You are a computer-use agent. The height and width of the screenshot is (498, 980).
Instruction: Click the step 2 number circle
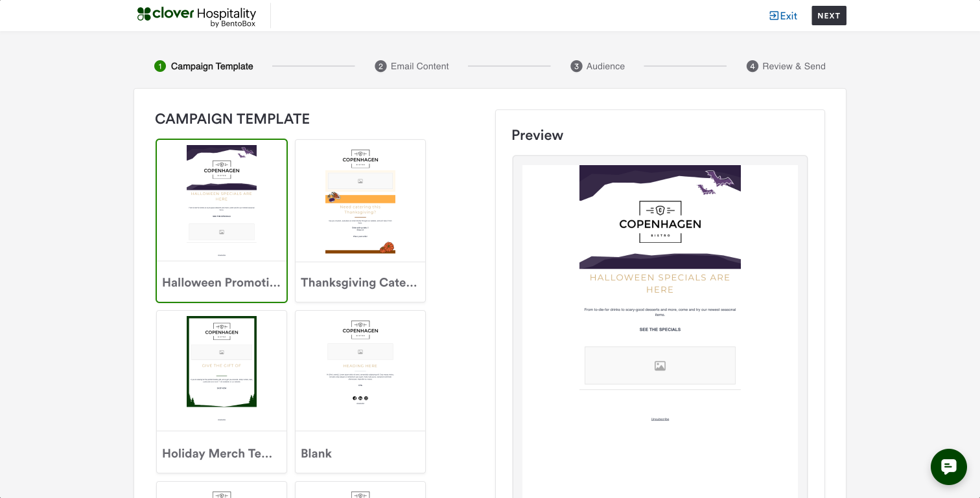[380, 66]
